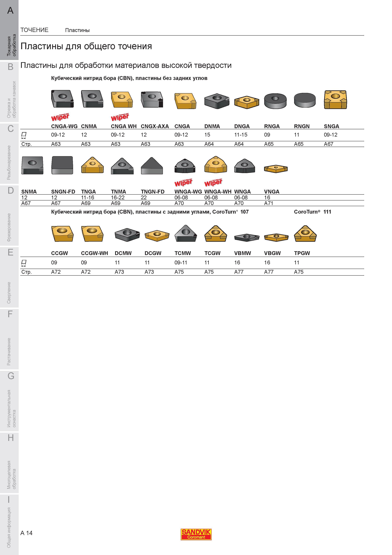Open section I Общая информация tab
The image size is (392, 555).
[x=9, y=524]
